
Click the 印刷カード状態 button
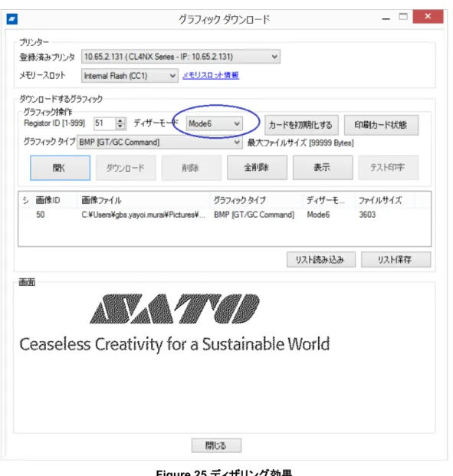[381, 125]
